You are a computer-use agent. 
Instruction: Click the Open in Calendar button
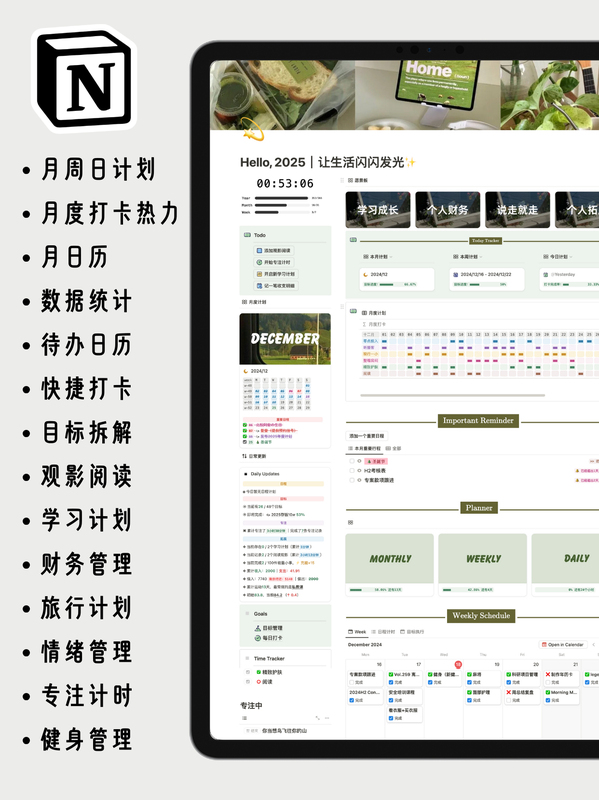562,645
